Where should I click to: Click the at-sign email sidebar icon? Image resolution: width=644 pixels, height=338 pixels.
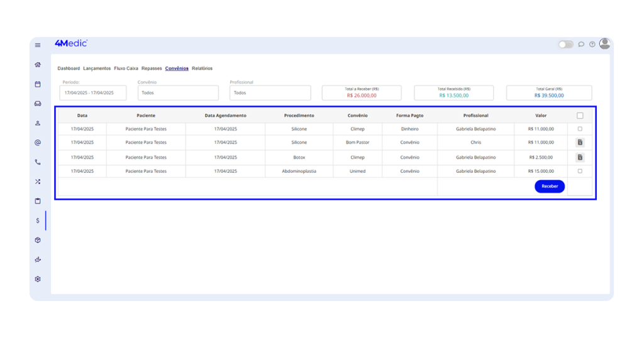[38, 143]
